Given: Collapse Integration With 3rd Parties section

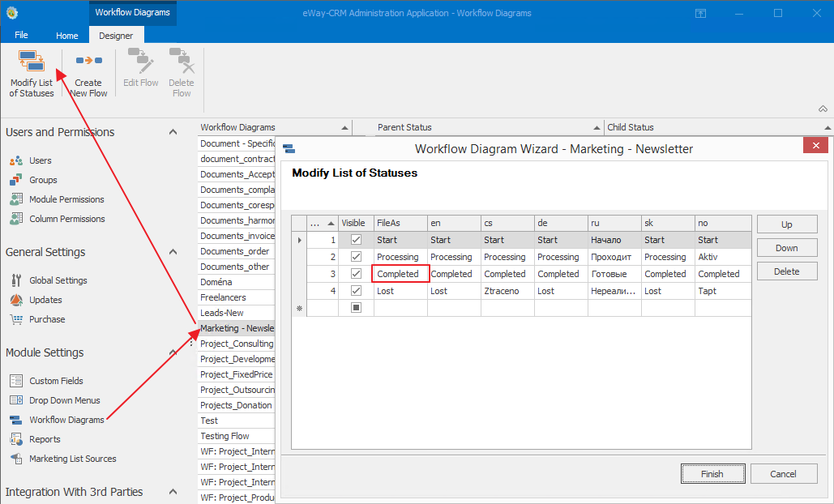Looking at the screenshot, I should click(x=173, y=492).
